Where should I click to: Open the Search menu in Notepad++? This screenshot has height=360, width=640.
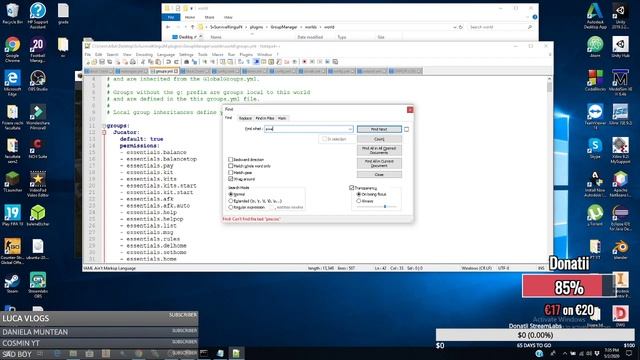112,55
